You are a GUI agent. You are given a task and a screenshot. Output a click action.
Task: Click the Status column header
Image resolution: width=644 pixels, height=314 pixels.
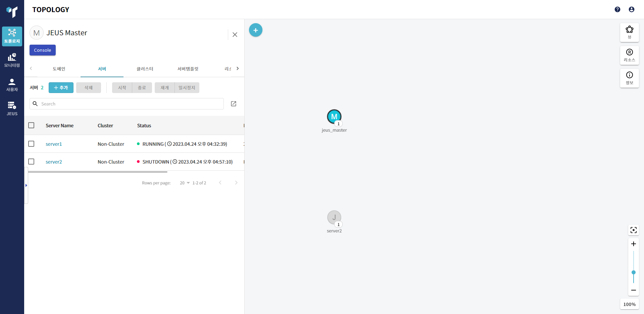(144, 126)
